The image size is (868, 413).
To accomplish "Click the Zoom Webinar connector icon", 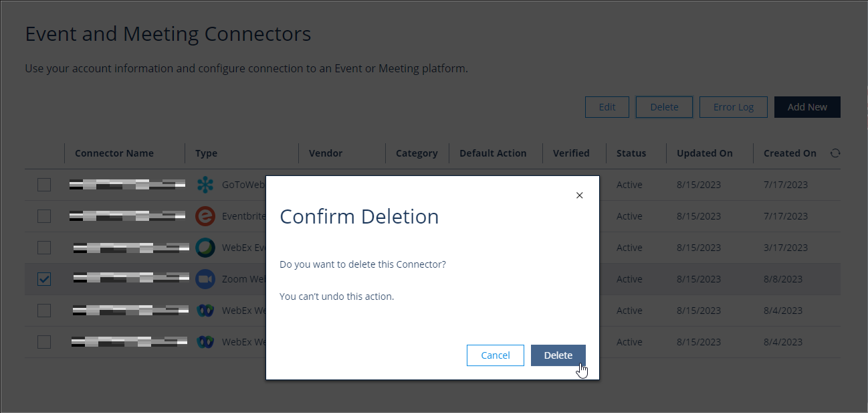I will point(205,279).
